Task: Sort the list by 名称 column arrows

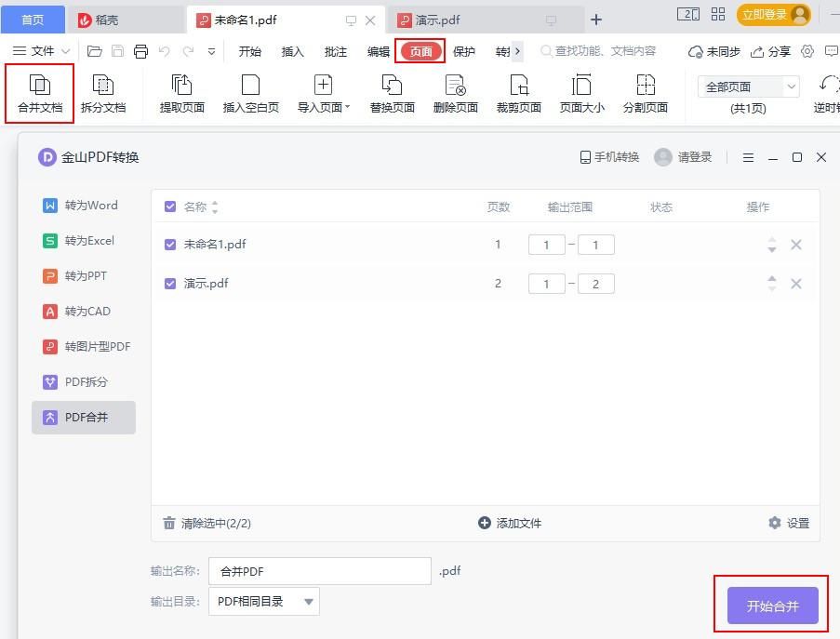Action: point(215,206)
